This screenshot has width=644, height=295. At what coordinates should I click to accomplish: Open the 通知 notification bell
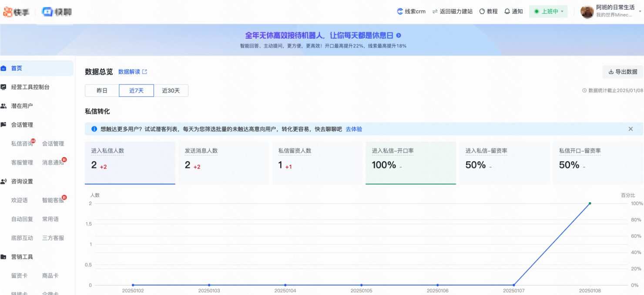[x=507, y=11]
